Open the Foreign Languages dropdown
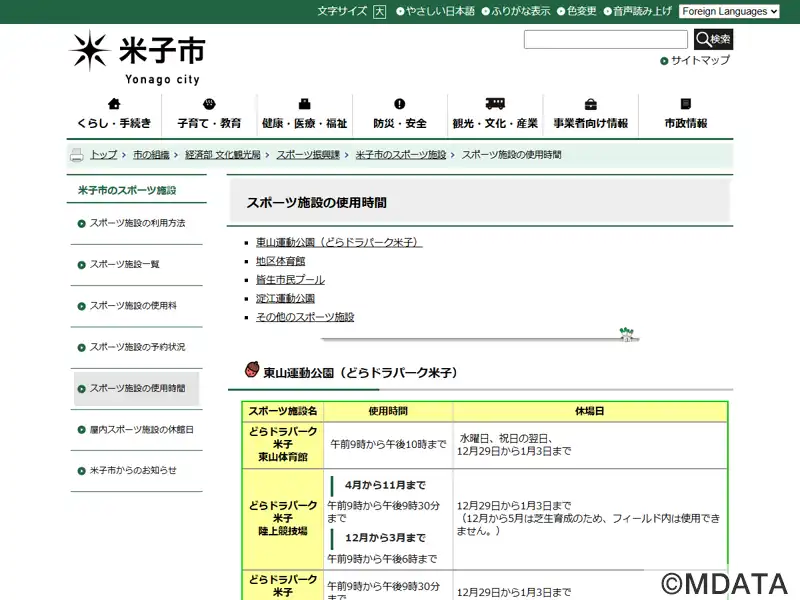Viewport: 800px width, 600px height. coord(729,11)
